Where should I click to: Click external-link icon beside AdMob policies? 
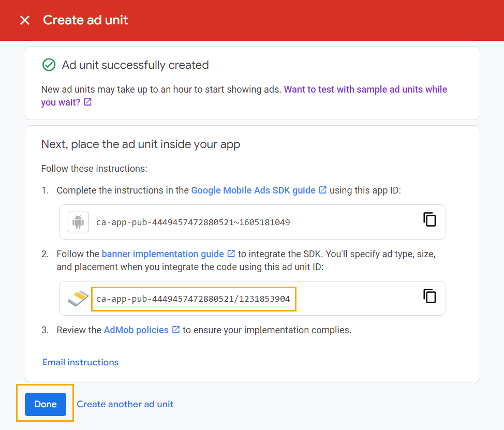pyautogui.click(x=176, y=330)
